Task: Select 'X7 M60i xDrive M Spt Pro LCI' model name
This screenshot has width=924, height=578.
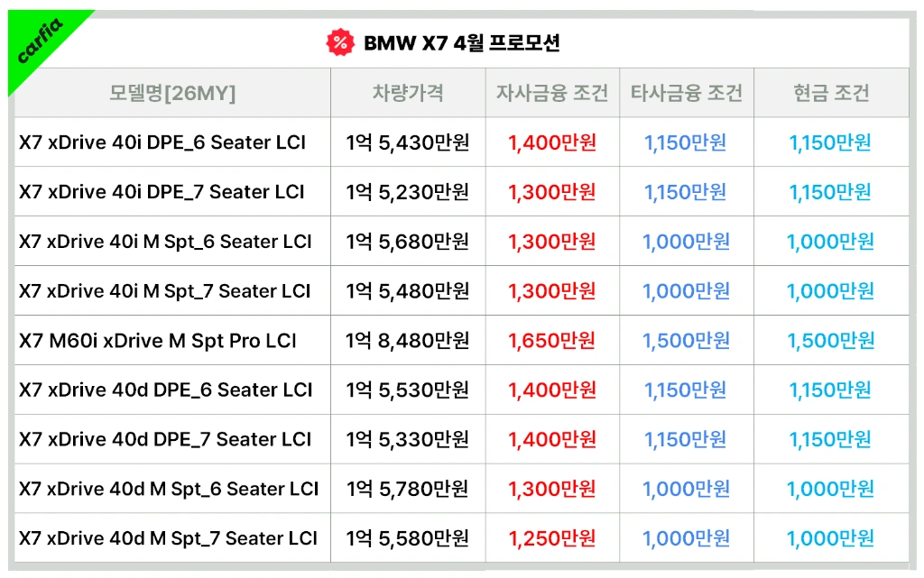Action: [x=158, y=340]
